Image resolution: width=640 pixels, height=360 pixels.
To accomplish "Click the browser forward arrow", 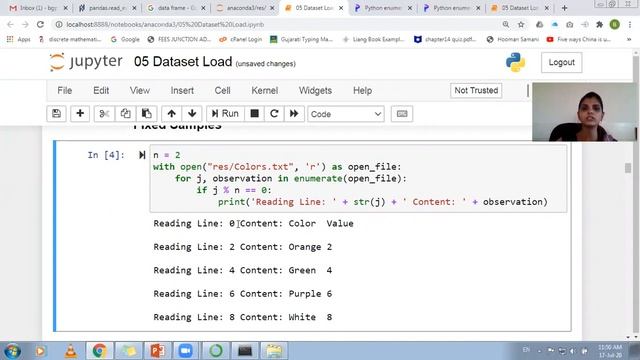I will [25, 24].
